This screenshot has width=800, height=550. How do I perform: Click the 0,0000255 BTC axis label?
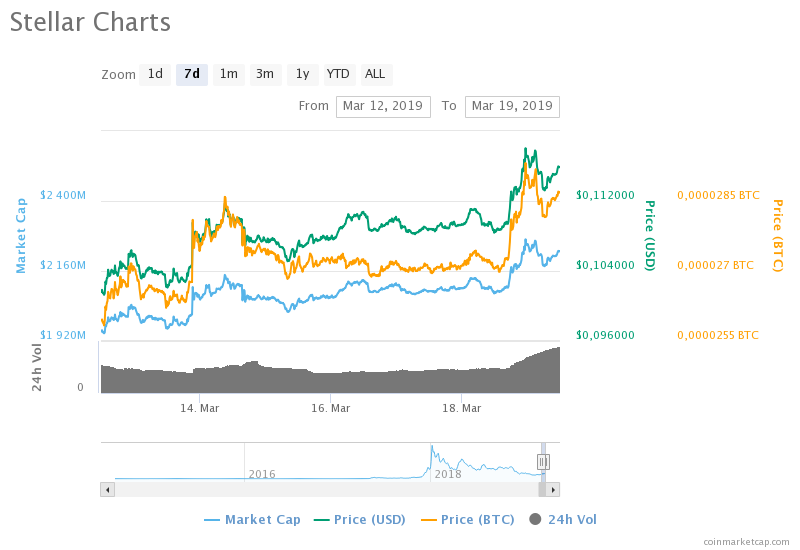(x=718, y=335)
